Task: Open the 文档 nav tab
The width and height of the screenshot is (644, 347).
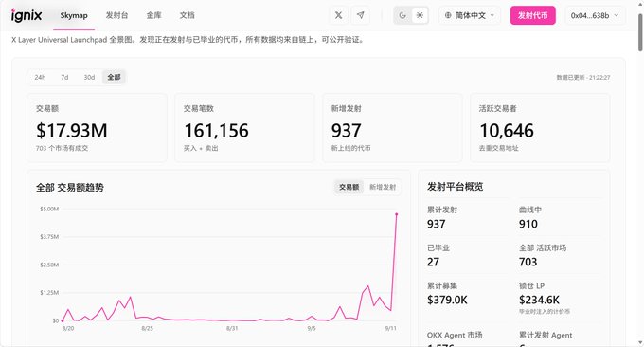Action: point(187,15)
